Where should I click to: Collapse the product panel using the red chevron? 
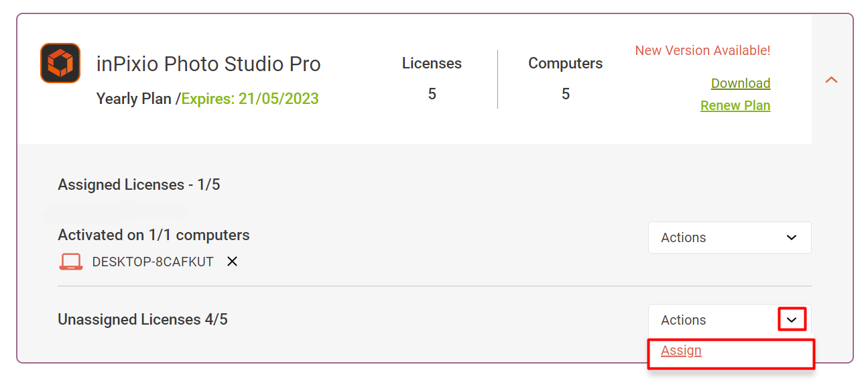point(831,80)
